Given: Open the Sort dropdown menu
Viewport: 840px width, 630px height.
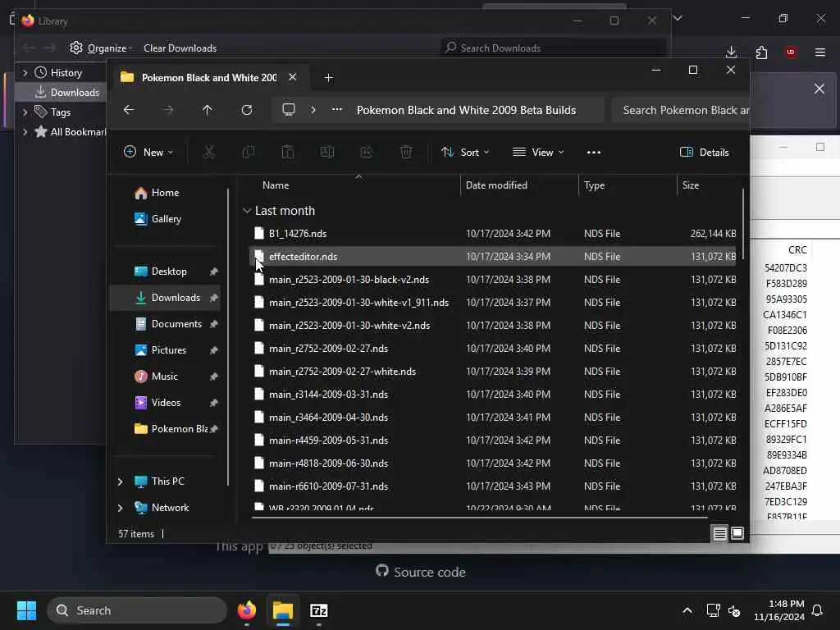Looking at the screenshot, I should [465, 152].
